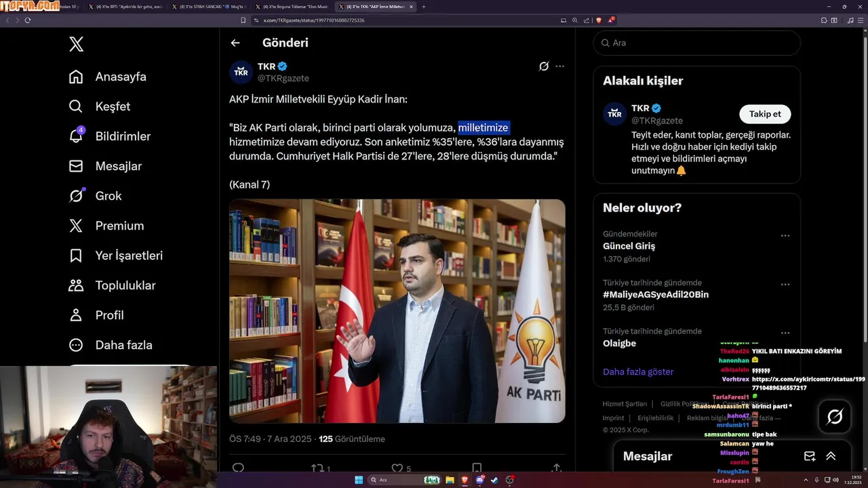Open File Explorer from the taskbar
Screen dimensions: 868x488
pyautogui.click(x=449, y=480)
